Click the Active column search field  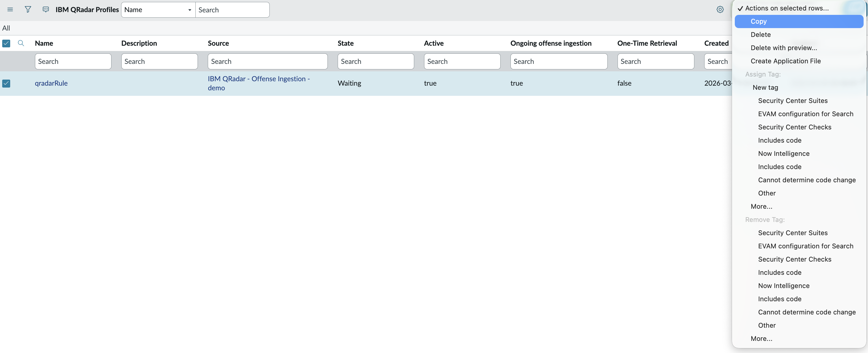point(462,61)
